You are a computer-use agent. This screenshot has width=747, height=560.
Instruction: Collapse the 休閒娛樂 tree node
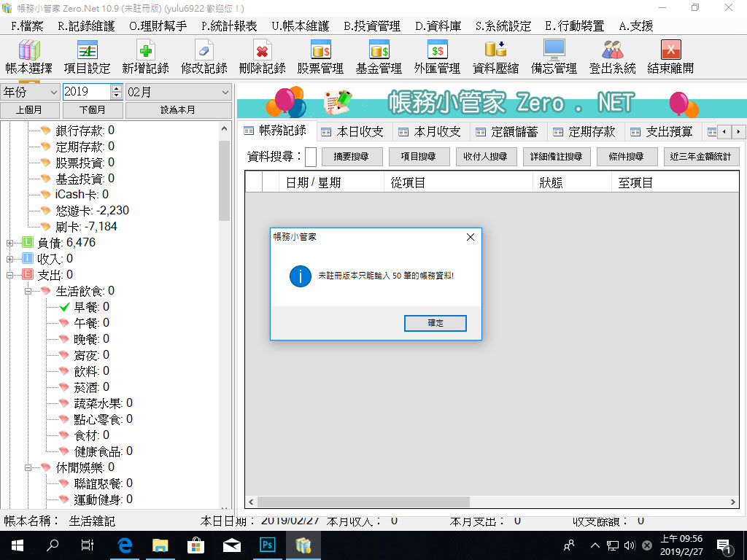(x=28, y=468)
